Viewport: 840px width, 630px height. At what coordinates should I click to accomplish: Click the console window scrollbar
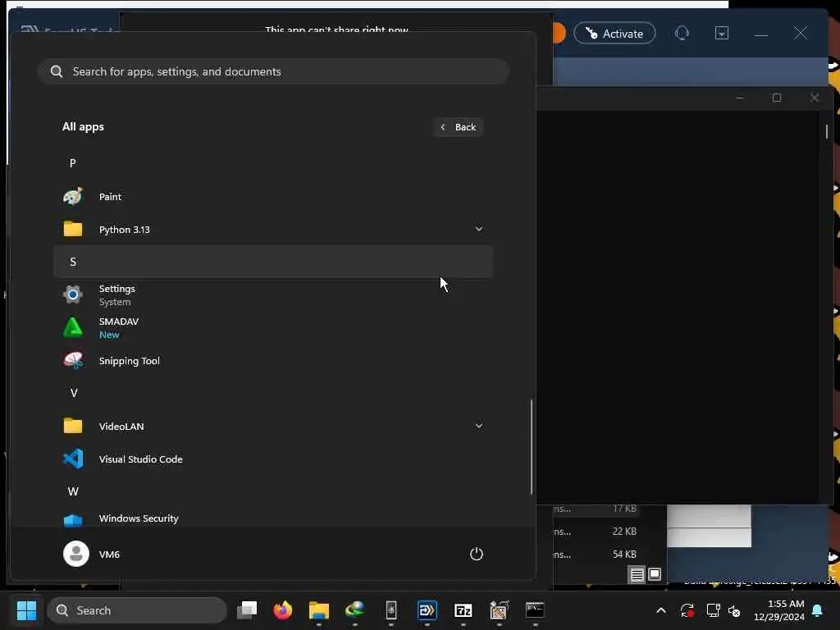[827, 132]
